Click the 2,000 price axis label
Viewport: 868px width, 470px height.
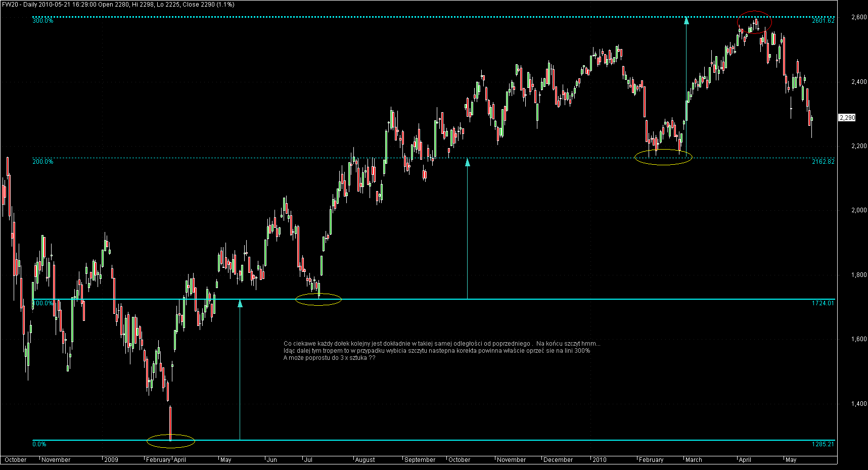click(x=859, y=210)
